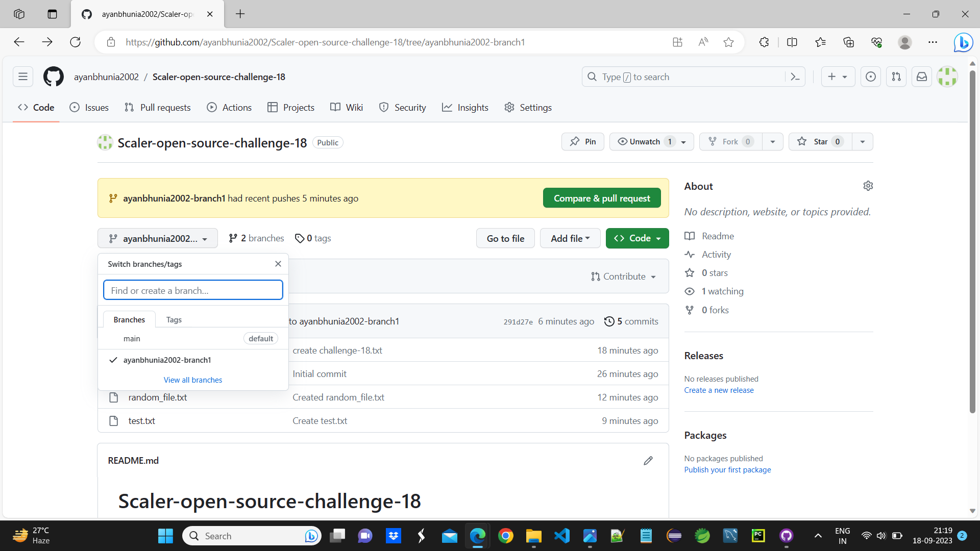The image size is (980, 551).
Task: Expand the Add file dropdown
Action: point(570,238)
